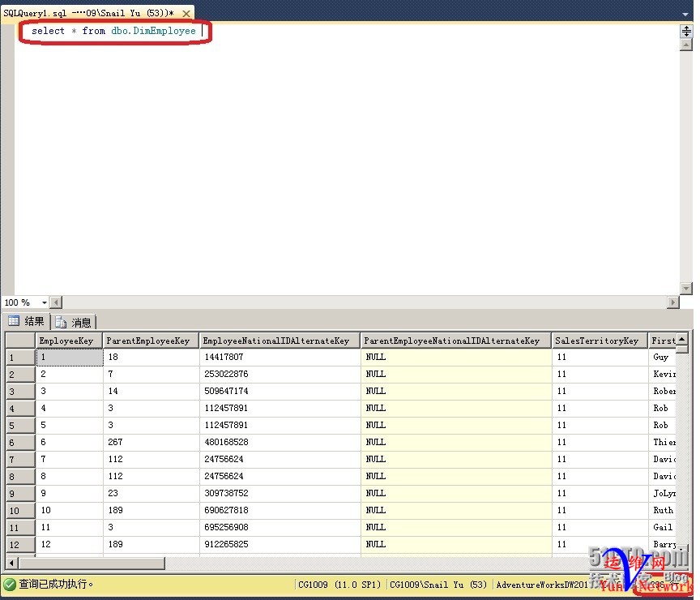Switch to the 消息 messages tab
Viewport: 700px width, 600px height.
73,322
